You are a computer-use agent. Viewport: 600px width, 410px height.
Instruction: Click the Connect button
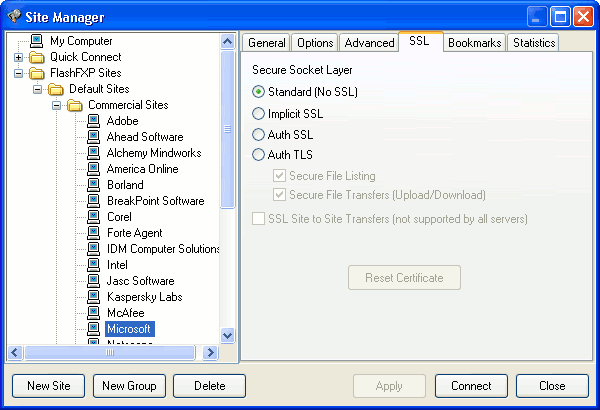pyautogui.click(x=471, y=386)
